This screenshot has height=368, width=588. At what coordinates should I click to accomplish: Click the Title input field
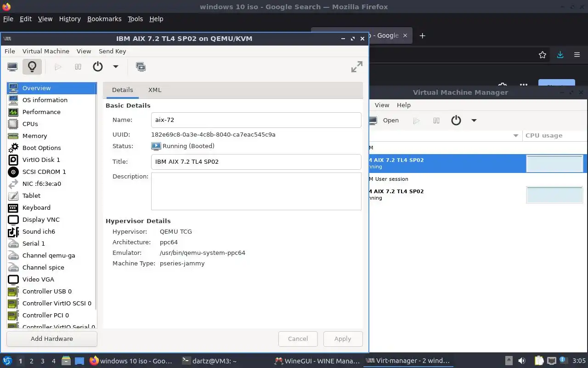pos(256,161)
